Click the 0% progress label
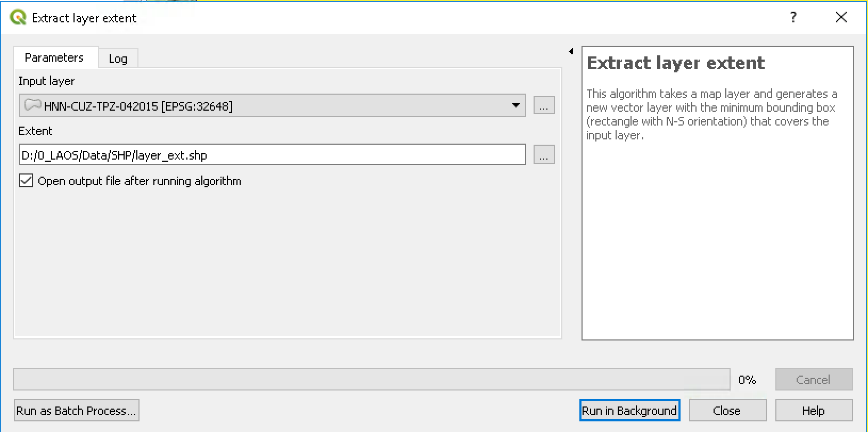Screen dimensions: 868x432 (x=747, y=380)
